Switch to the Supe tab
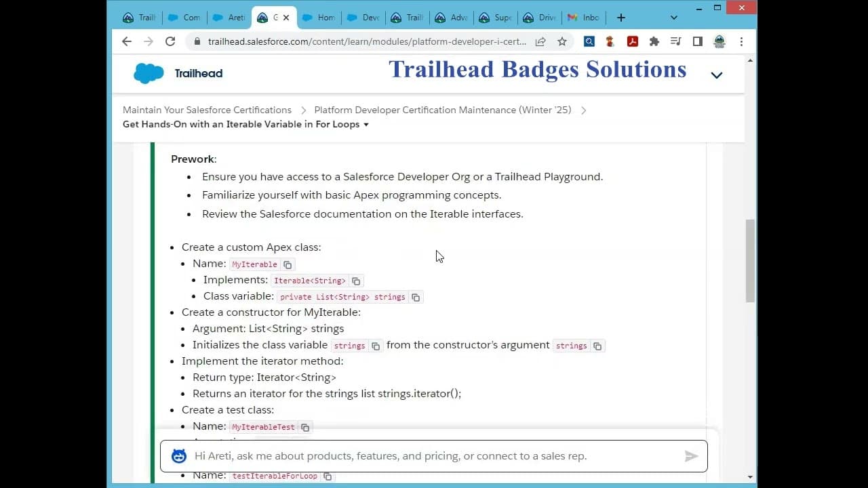This screenshot has width=868, height=488. (495, 18)
